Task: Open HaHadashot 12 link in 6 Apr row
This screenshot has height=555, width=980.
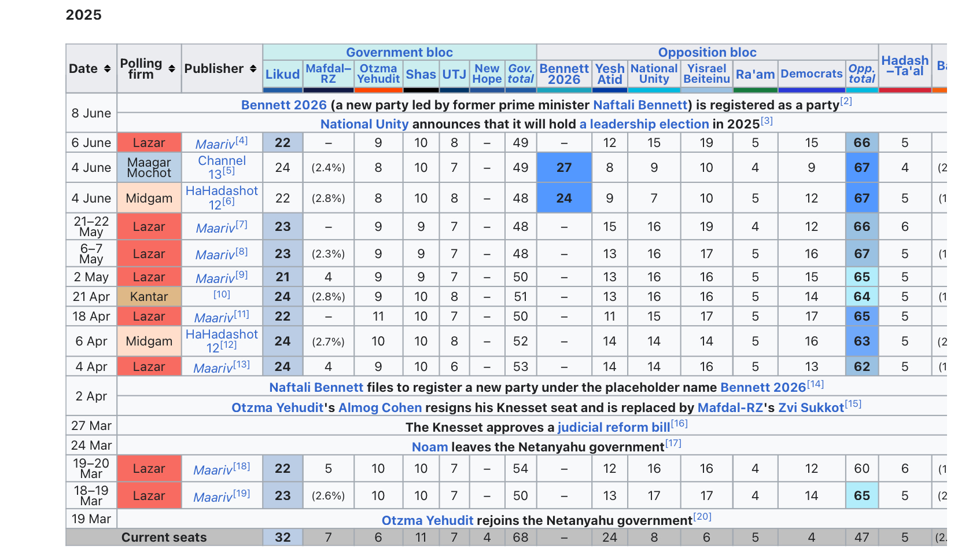Action: pos(222,341)
